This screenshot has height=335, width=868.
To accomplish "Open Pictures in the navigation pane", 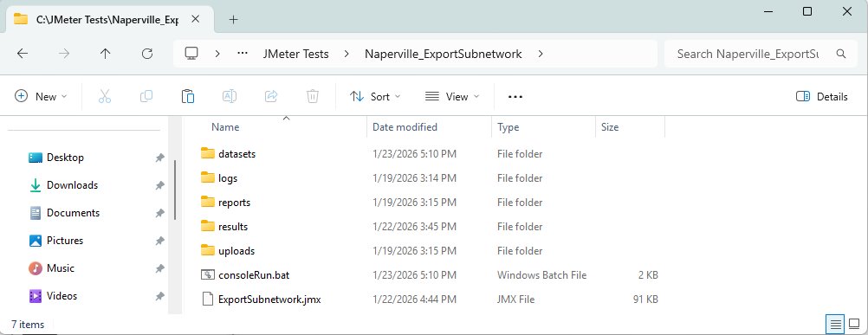I will (65, 241).
